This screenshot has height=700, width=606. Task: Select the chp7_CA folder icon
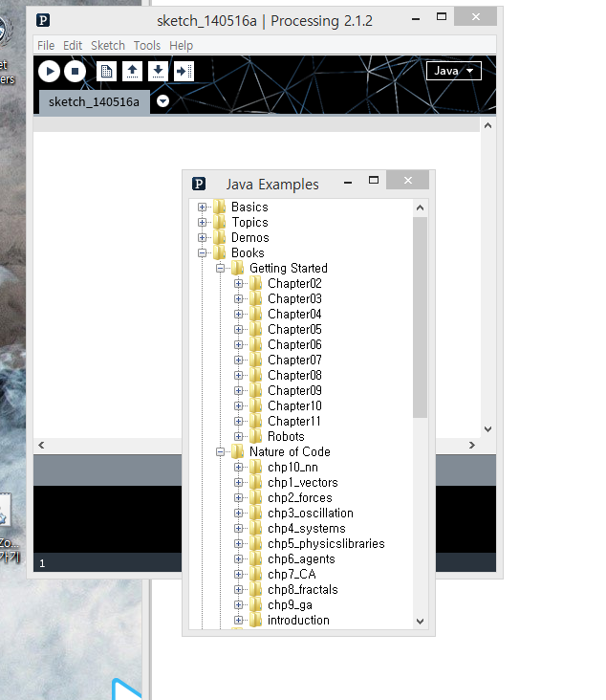coord(256,574)
